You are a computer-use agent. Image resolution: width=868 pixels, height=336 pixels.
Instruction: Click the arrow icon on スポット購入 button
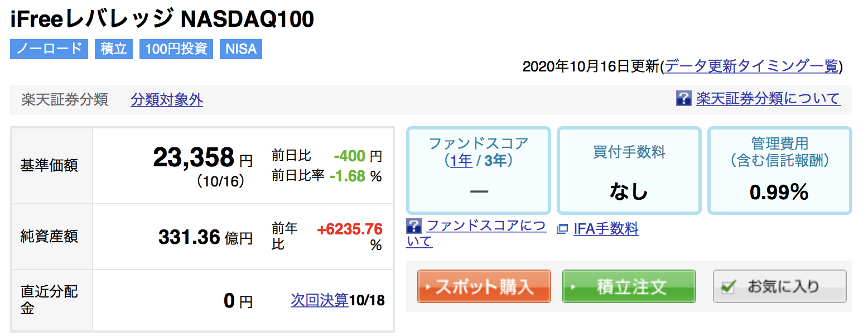(x=428, y=287)
